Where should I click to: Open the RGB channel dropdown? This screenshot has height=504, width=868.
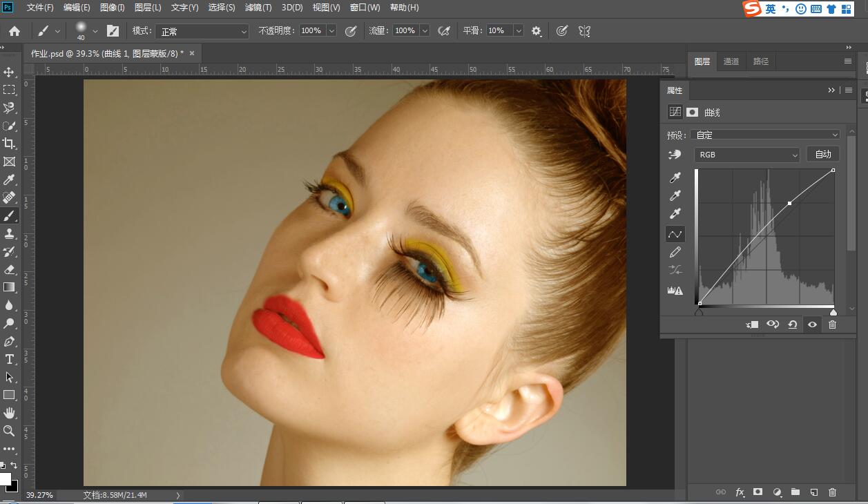point(746,155)
